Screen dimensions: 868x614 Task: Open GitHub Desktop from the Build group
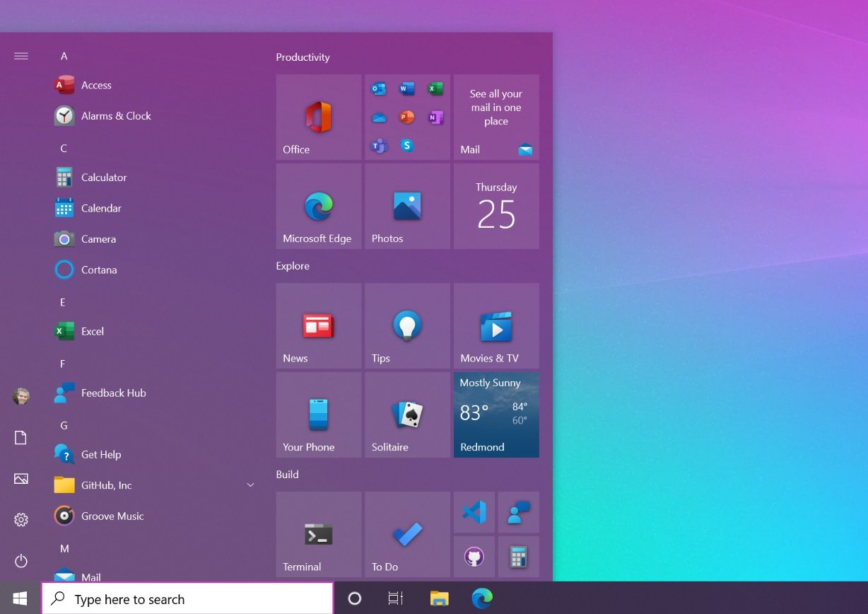(x=474, y=557)
